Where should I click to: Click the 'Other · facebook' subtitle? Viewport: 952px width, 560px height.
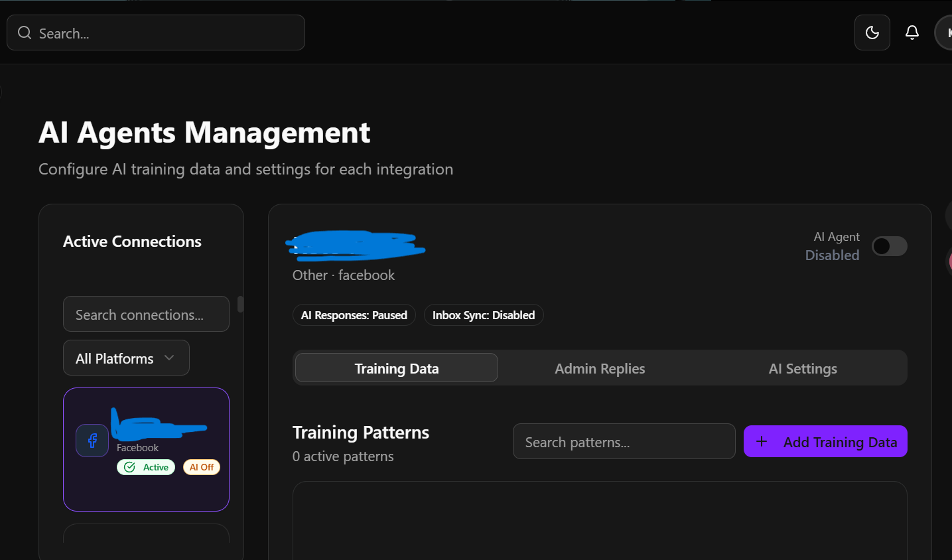click(344, 275)
